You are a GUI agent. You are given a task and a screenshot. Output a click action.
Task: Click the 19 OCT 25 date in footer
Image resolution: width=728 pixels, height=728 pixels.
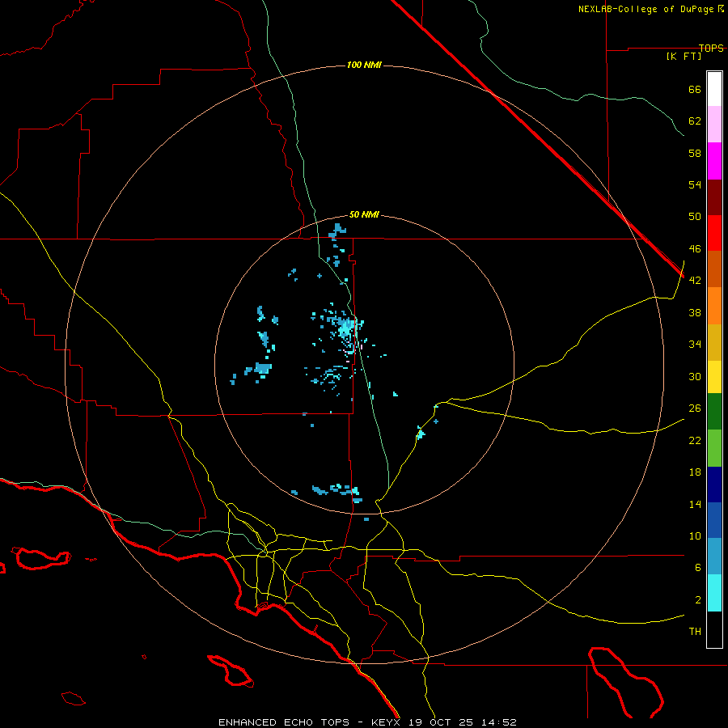(442, 722)
